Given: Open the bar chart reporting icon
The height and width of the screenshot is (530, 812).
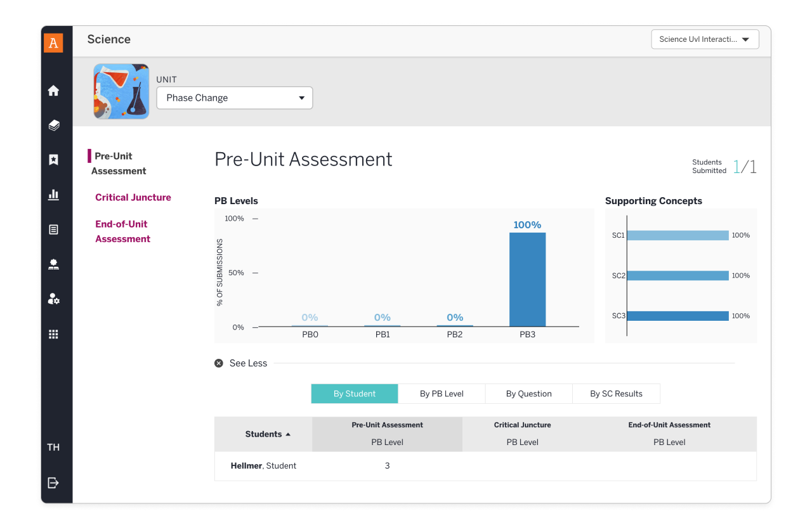Looking at the screenshot, I should point(53,195).
